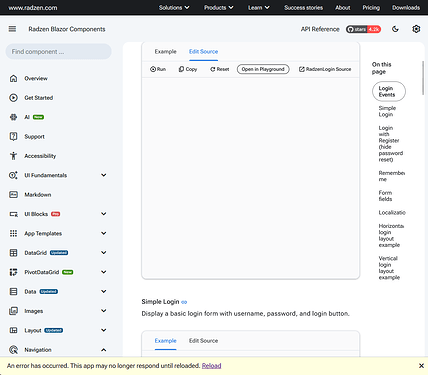The image size is (428, 375).
Task: Expand the Layout section chevron
Action: point(104,330)
